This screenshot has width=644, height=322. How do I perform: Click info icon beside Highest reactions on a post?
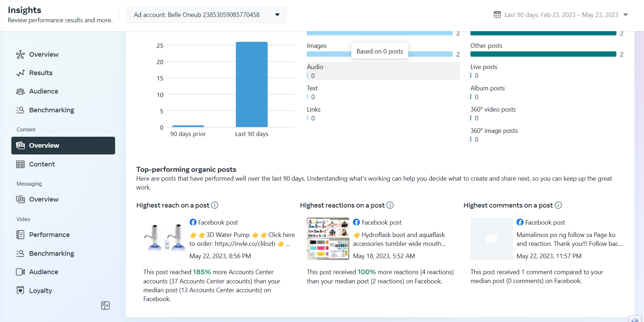(390, 205)
